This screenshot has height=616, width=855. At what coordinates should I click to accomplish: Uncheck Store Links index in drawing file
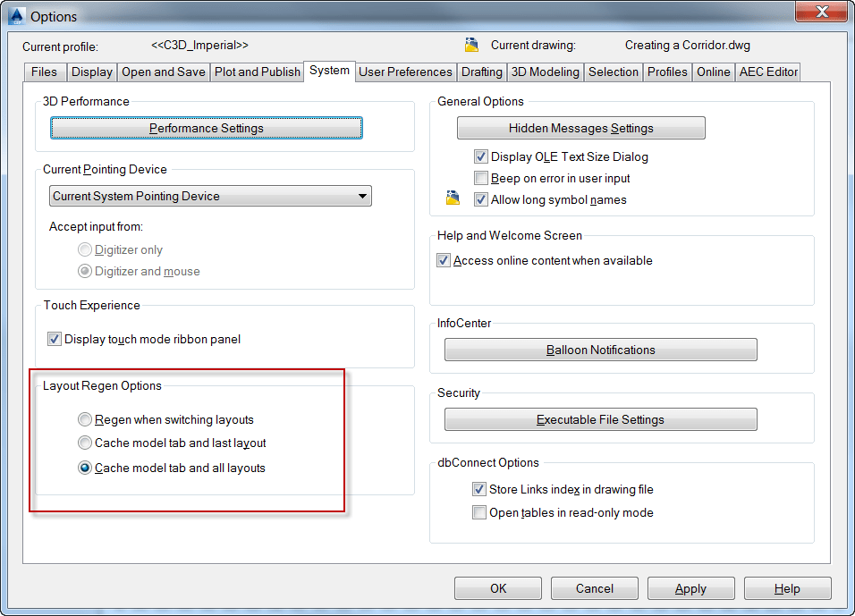[479, 489]
